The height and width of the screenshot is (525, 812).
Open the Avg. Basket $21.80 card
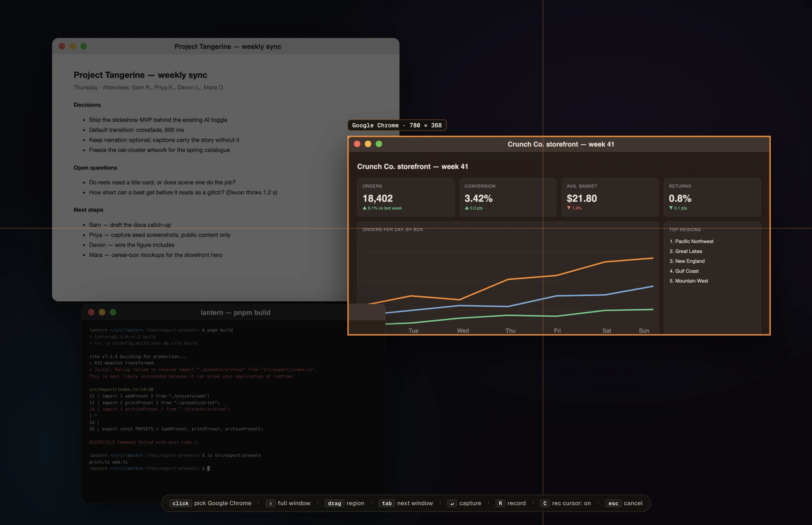point(610,197)
